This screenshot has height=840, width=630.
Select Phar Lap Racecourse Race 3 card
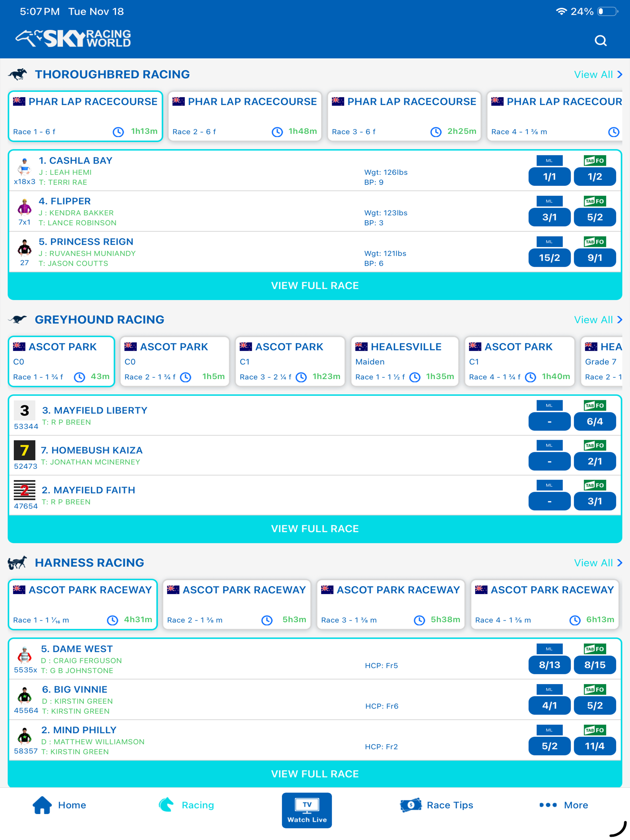404,116
